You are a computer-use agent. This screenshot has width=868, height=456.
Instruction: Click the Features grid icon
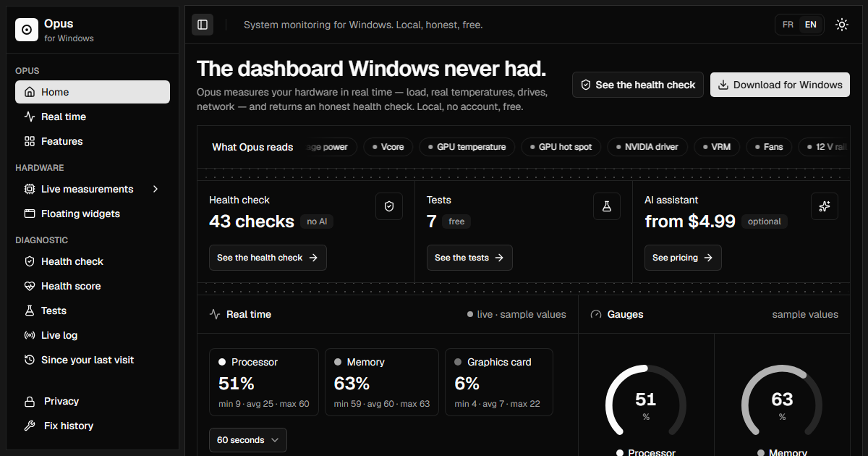(30, 141)
